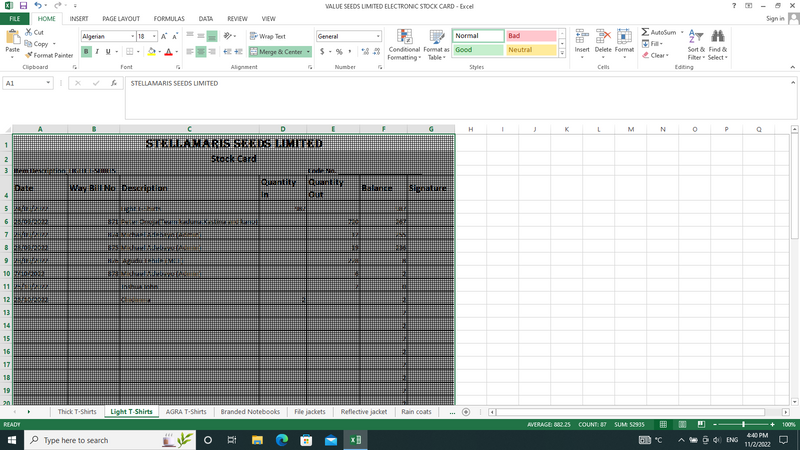
Task: Expand the cell styles gallery more arrow
Action: (x=562, y=54)
